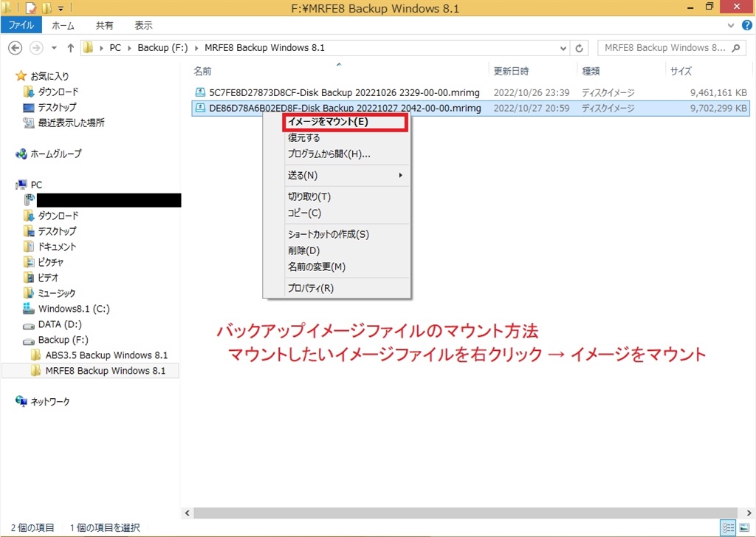
Task: Select お気に入り in navigation pane
Action: (49, 76)
